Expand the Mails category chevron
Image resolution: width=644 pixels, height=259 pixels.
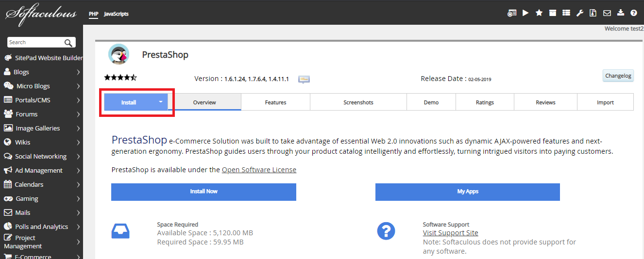[78, 212]
